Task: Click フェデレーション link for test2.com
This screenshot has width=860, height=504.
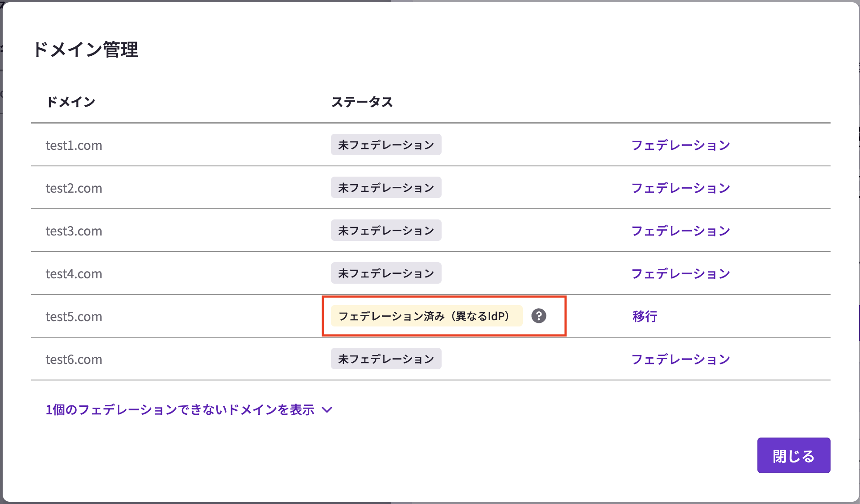Action: [x=681, y=188]
